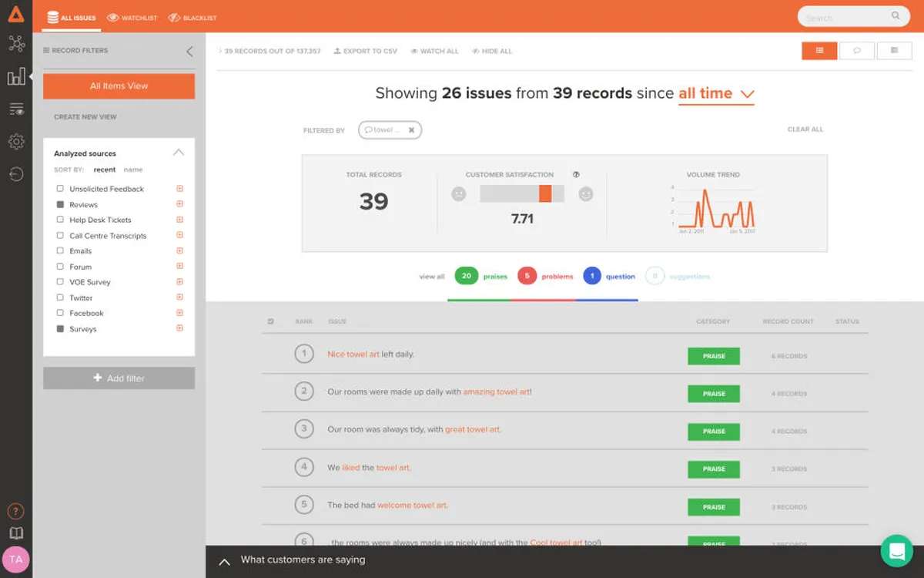Switch to compact rows view icon button
Viewport: 924px width, 578px height.
(894, 51)
